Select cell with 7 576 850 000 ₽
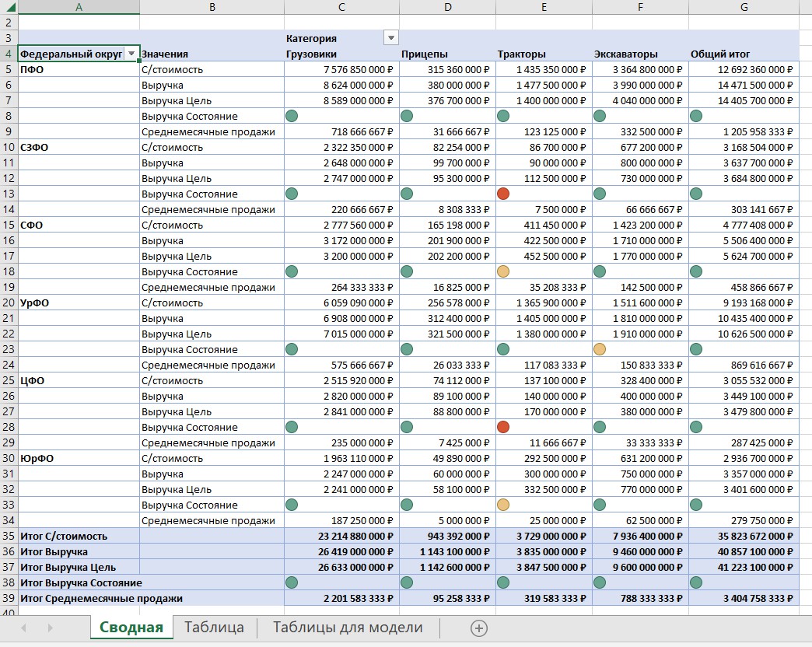The width and height of the screenshot is (812, 647). [x=341, y=69]
